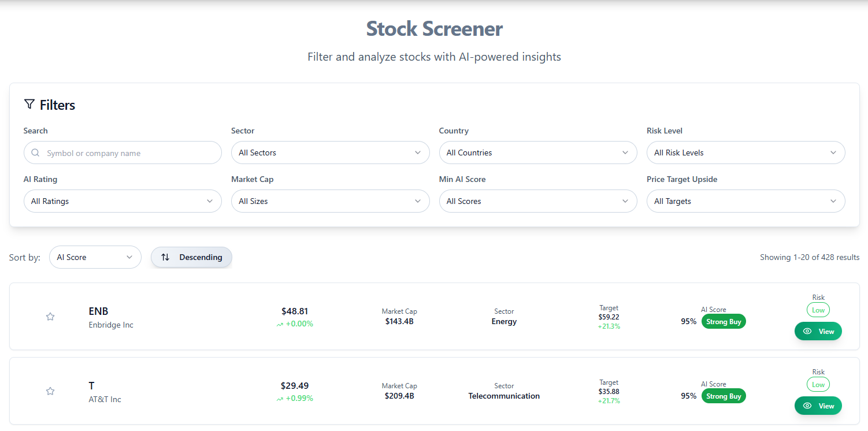Click the View button for Enbridge Inc
The height and width of the screenshot is (431, 868).
coord(818,331)
